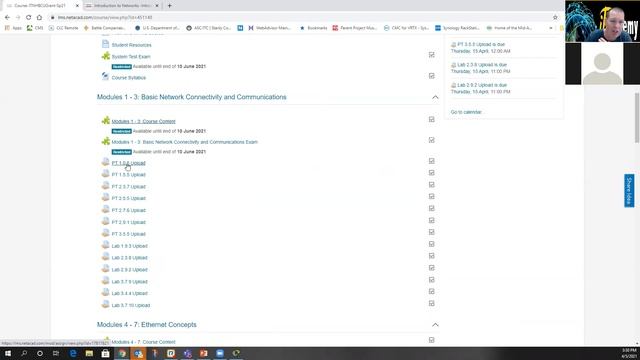
Task: Open Lab 2.9.2 Upload is due event
Action: tap(482, 85)
